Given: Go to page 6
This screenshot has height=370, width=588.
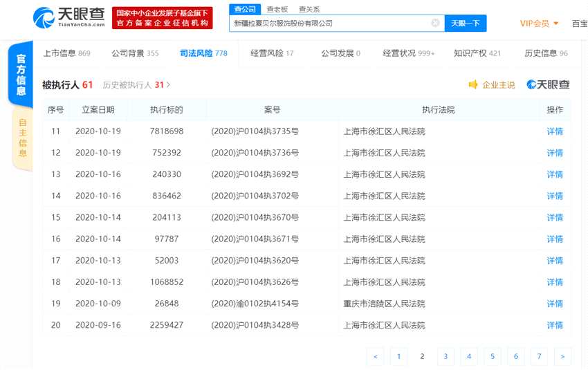Looking at the screenshot, I should coord(515,356).
